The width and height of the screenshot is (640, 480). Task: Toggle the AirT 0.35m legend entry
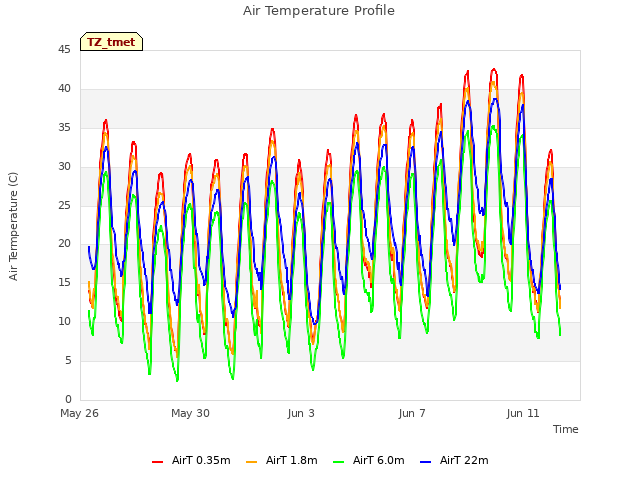click(191, 460)
